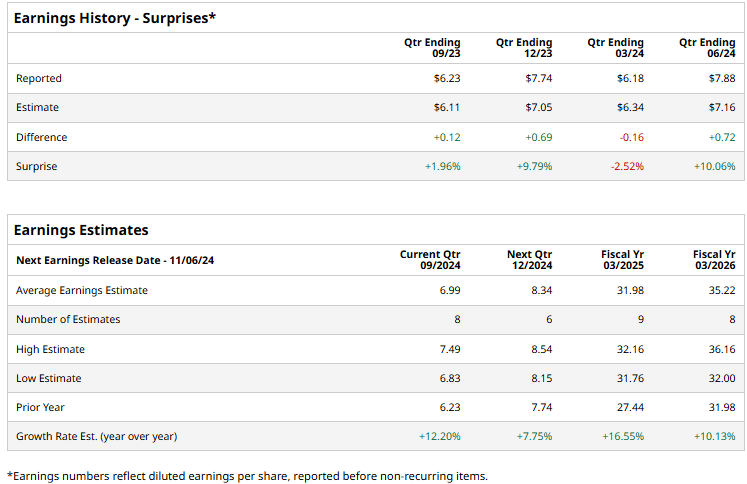Click the Fiscal Yr 03/2026 column header
The width and height of the screenshot is (747, 484).
[x=714, y=260]
